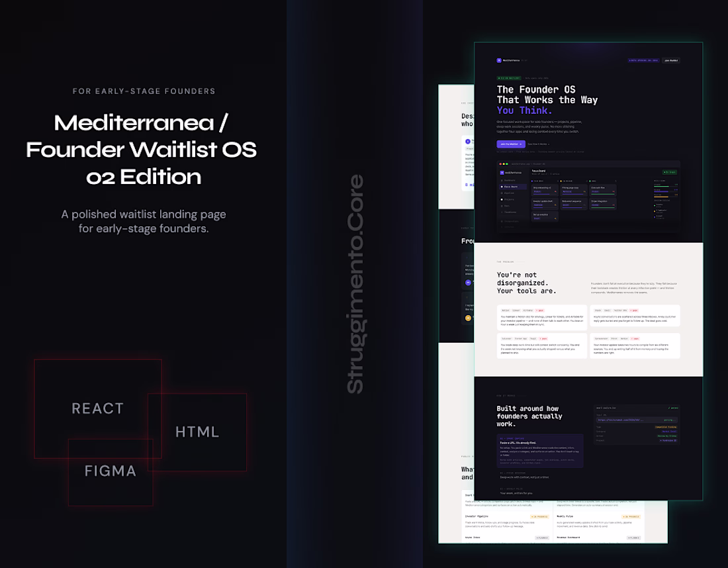Click the FIGMA technology box
Screen dimensions: 728x568
111,471
